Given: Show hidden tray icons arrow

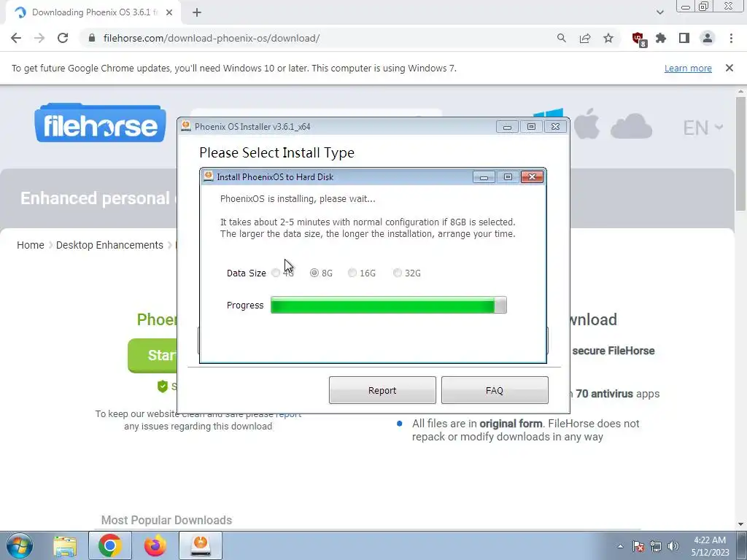Looking at the screenshot, I should (x=620, y=546).
